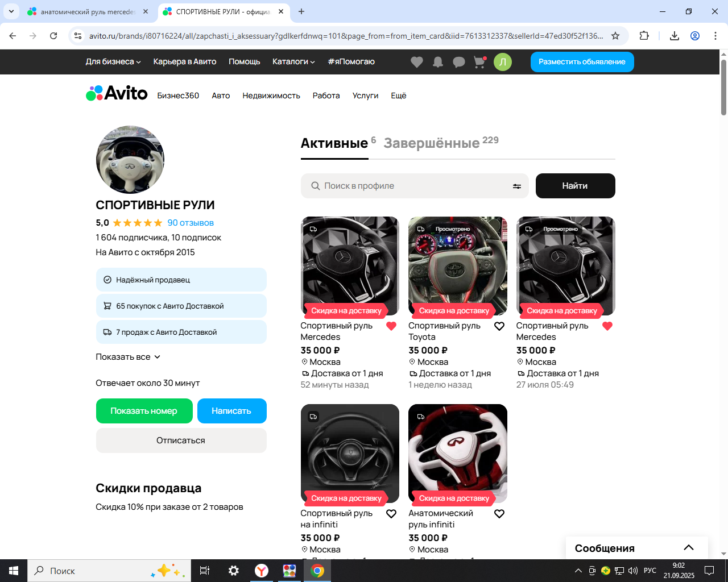Open Task View on the taskbar
Image resolution: width=728 pixels, height=582 pixels.
click(205, 571)
